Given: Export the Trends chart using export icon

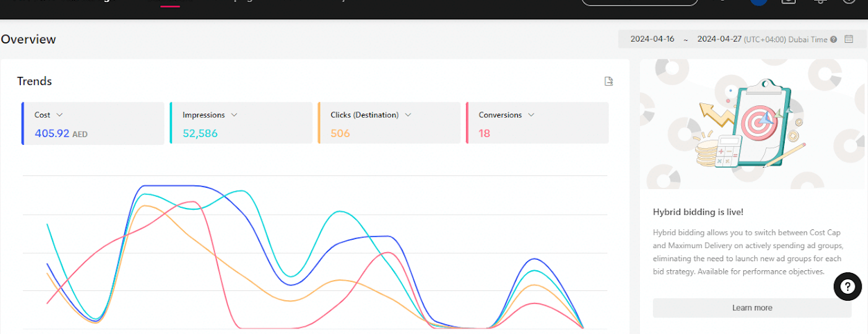Looking at the screenshot, I should point(609,82).
